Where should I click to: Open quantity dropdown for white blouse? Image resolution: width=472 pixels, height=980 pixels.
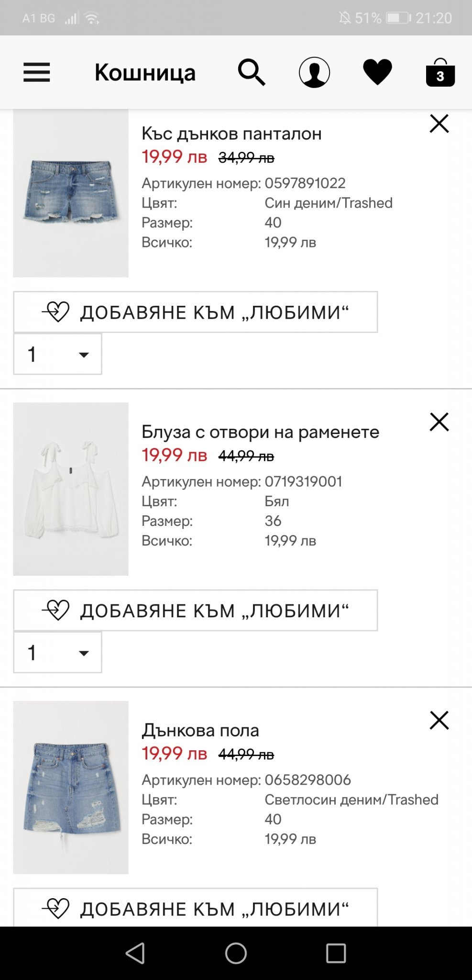coord(57,653)
